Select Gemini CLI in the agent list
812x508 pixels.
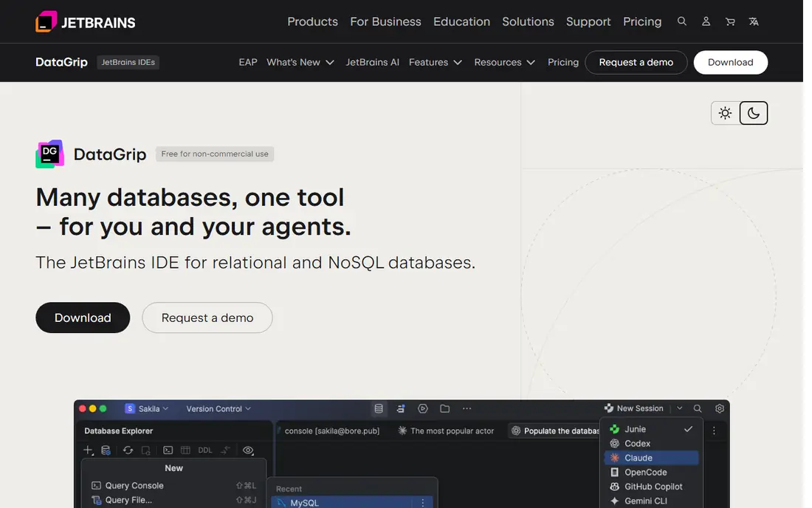(x=652, y=501)
